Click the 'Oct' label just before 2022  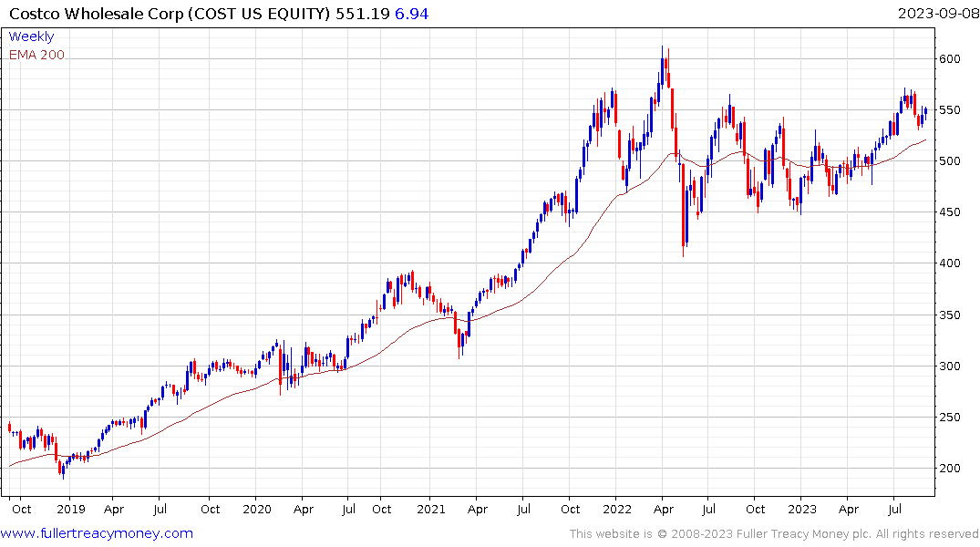click(570, 510)
